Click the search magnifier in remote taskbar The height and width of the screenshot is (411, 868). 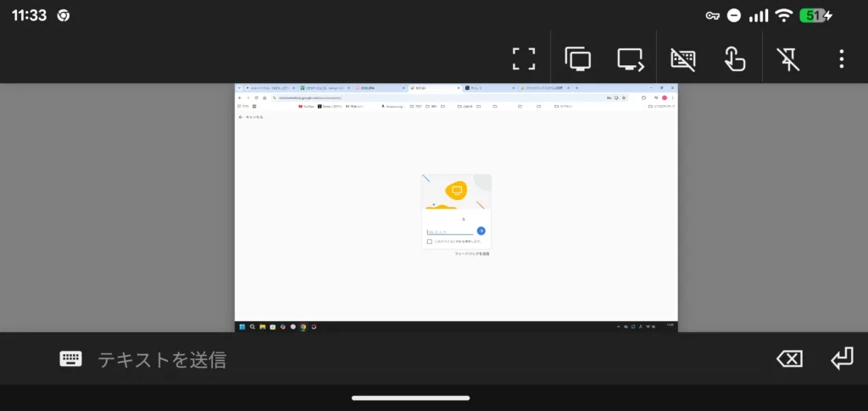click(253, 327)
